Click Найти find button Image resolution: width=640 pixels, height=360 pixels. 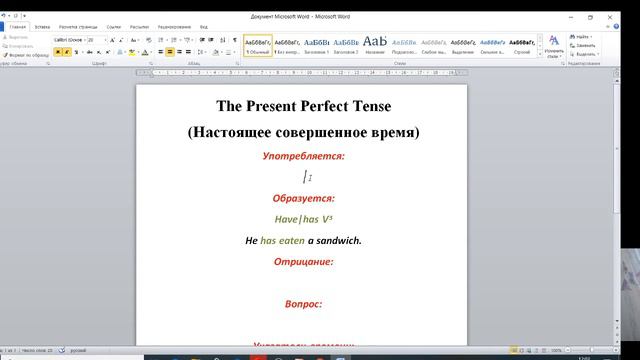click(x=581, y=37)
